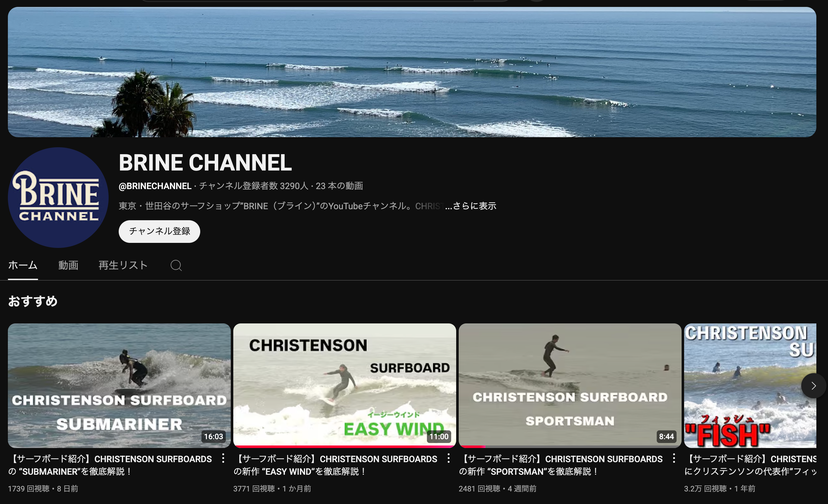
Task: Switch to the 再生リスト tab
Action: coord(123,265)
